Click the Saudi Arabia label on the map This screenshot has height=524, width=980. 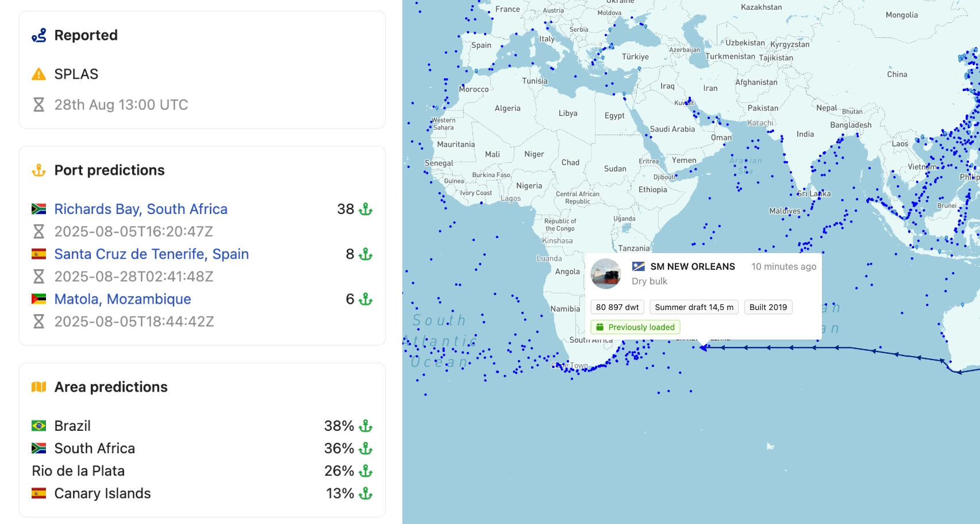click(672, 129)
